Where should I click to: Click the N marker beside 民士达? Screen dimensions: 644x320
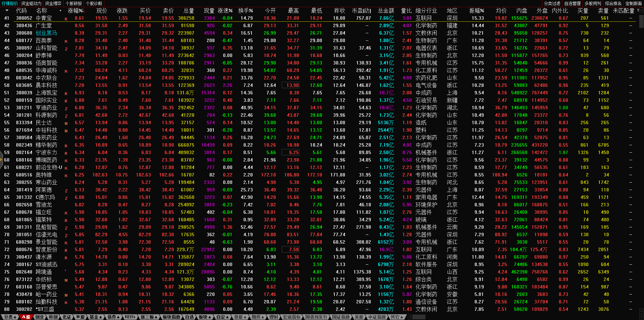(x=66, y=123)
